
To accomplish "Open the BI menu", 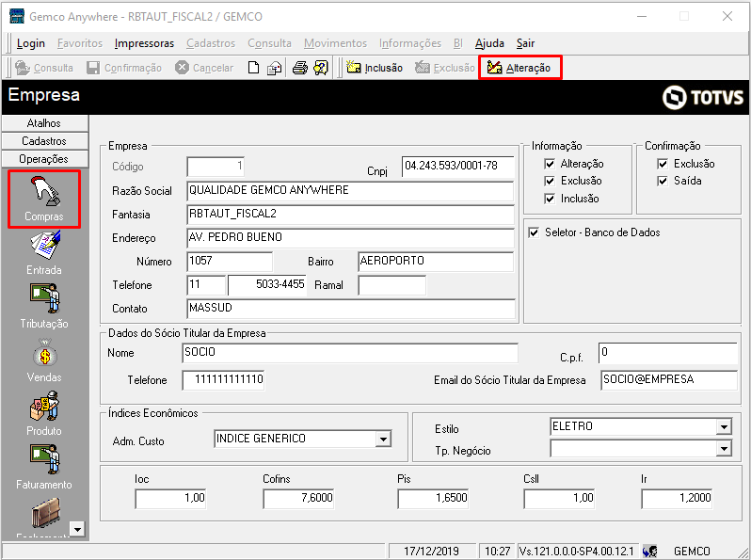I will (458, 43).
